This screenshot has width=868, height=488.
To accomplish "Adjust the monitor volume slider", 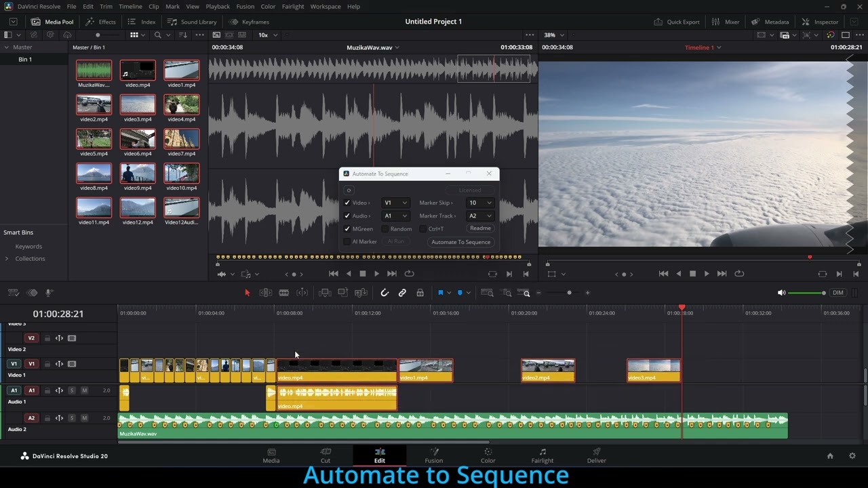I will click(x=807, y=293).
